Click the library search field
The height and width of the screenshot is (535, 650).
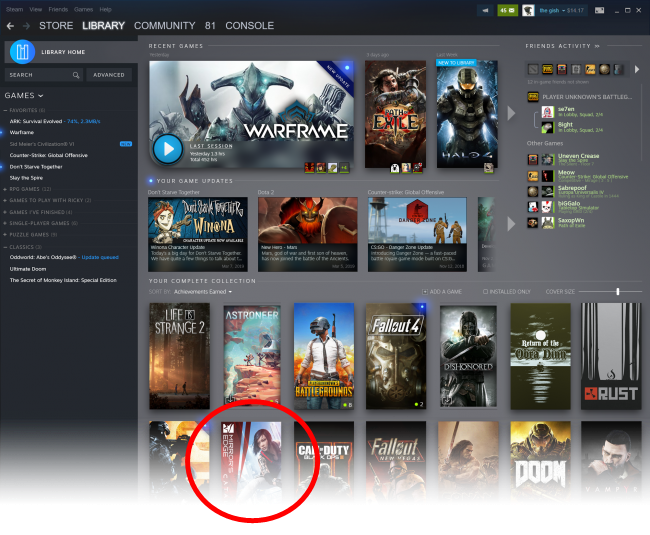(x=44, y=75)
